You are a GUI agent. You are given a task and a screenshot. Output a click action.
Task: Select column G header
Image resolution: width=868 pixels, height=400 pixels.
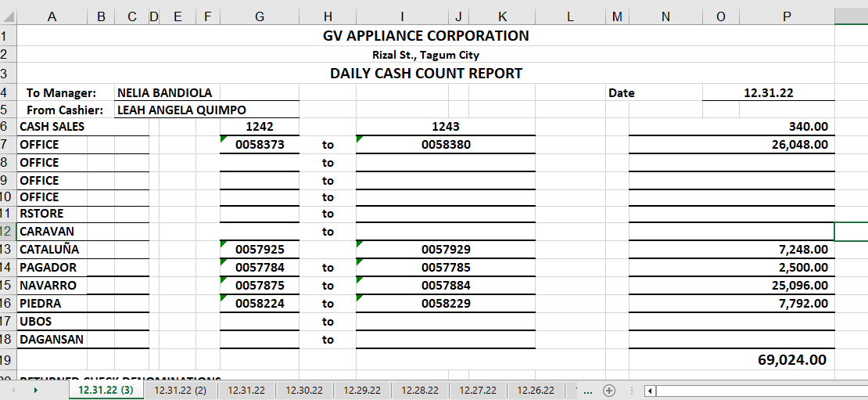pos(259,16)
